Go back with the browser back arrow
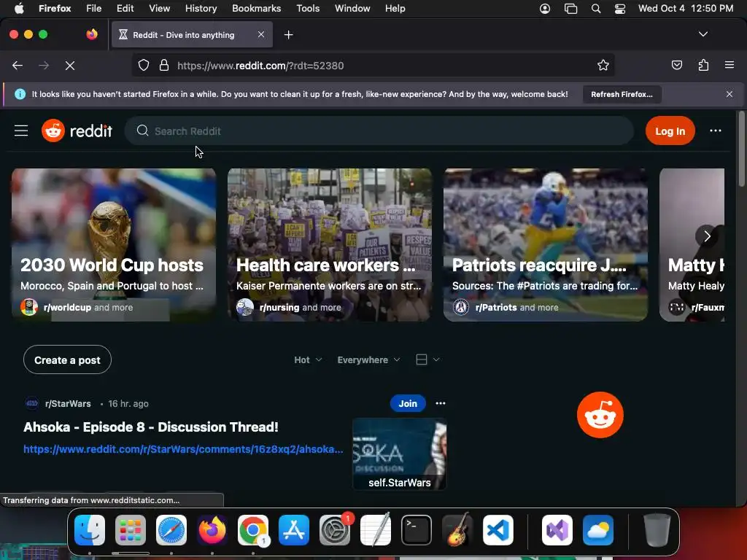This screenshot has height=560, width=747. 18,65
